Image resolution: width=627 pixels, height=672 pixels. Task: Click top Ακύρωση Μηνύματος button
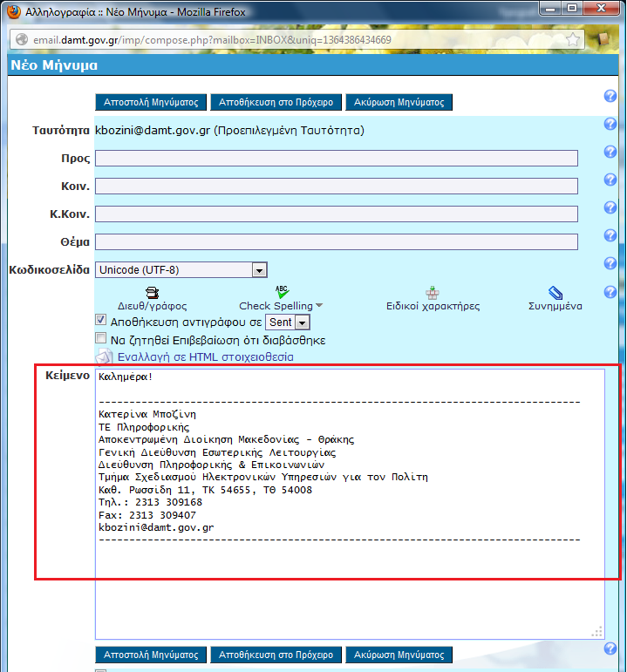[x=399, y=103]
